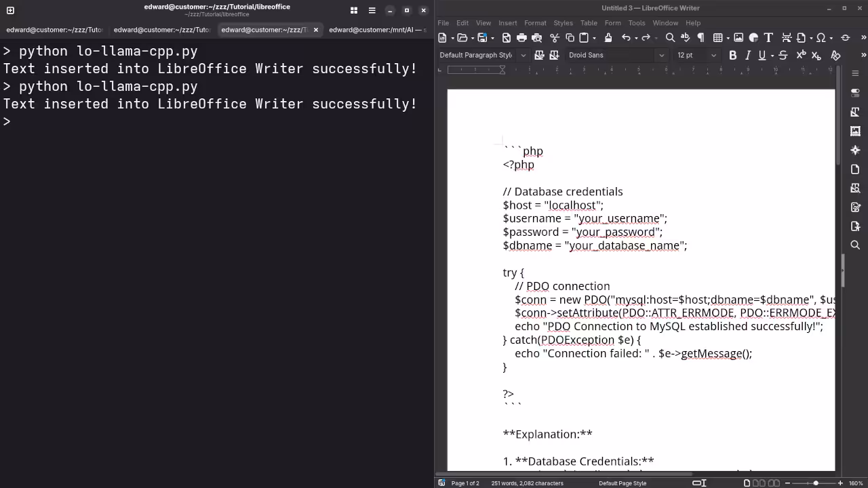Expand the paragraph style dropdown

pyautogui.click(x=523, y=55)
